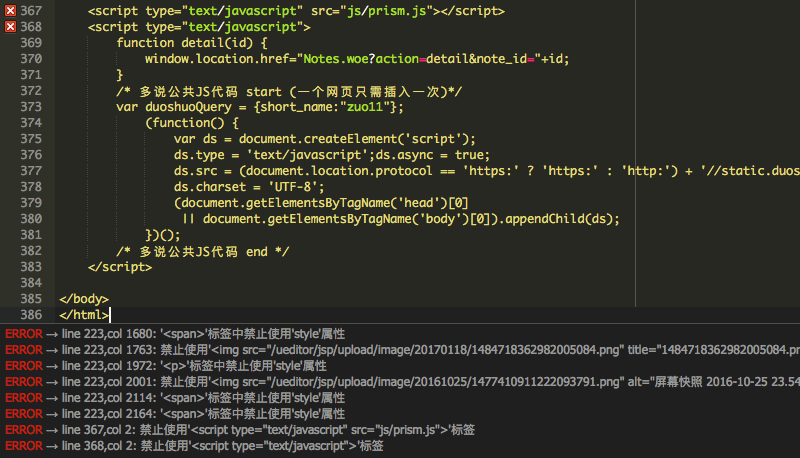800x458 pixels.
Task: Click the "zuo11" short_name value
Action: (x=365, y=107)
